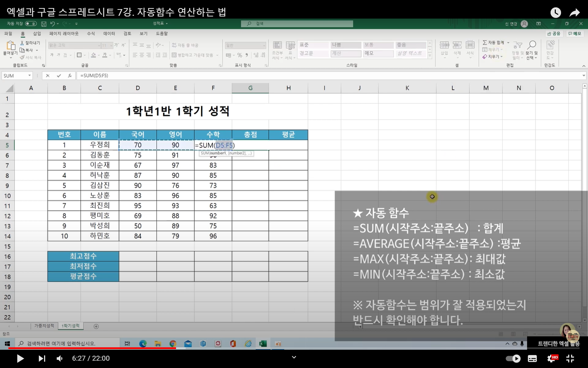The width and height of the screenshot is (588, 368).
Task: Click the Chrome icon in Windows taskbar
Action: point(173,344)
